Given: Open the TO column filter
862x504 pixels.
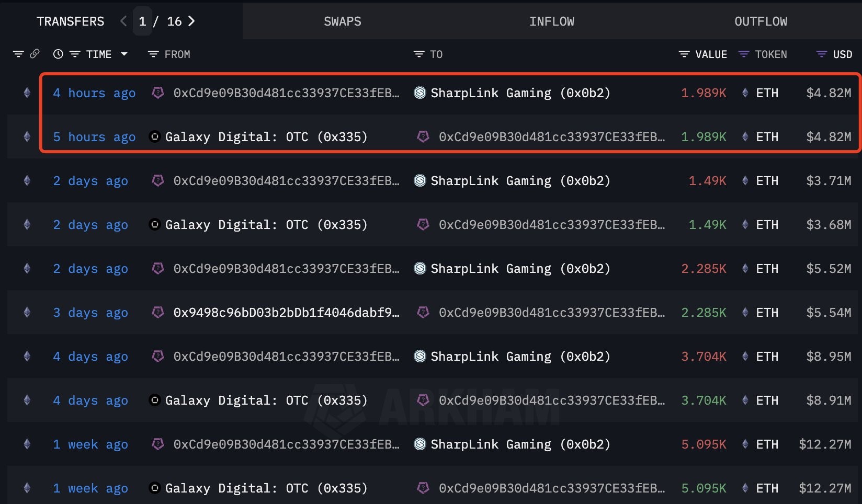Looking at the screenshot, I should point(418,54).
